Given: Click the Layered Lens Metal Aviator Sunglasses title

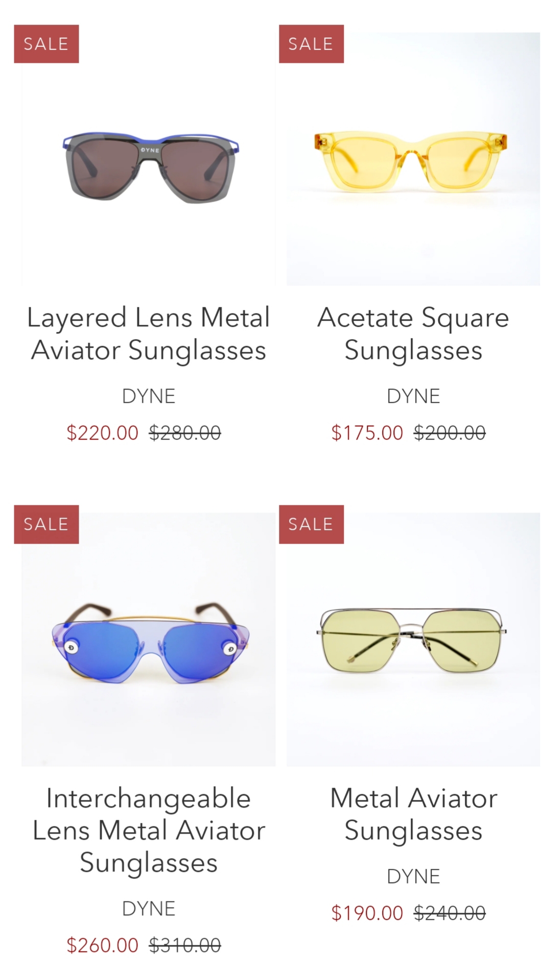Looking at the screenshot, I should coord(148,333).
